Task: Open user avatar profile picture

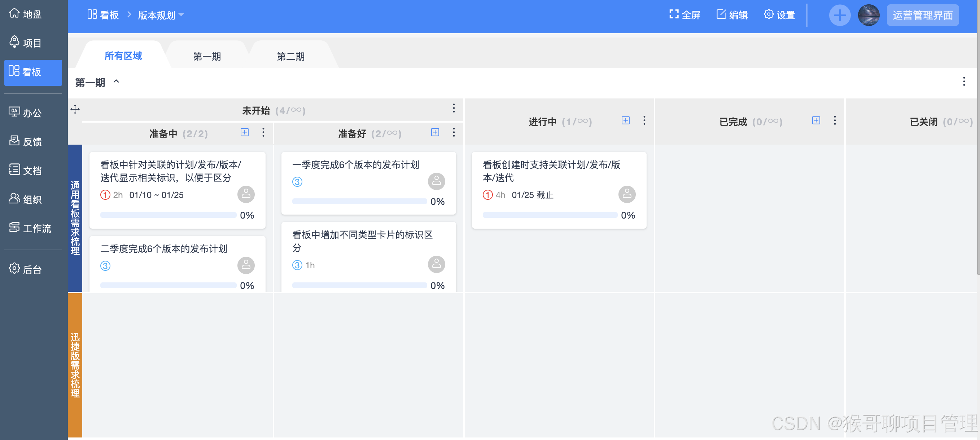Action: [868, 15]
